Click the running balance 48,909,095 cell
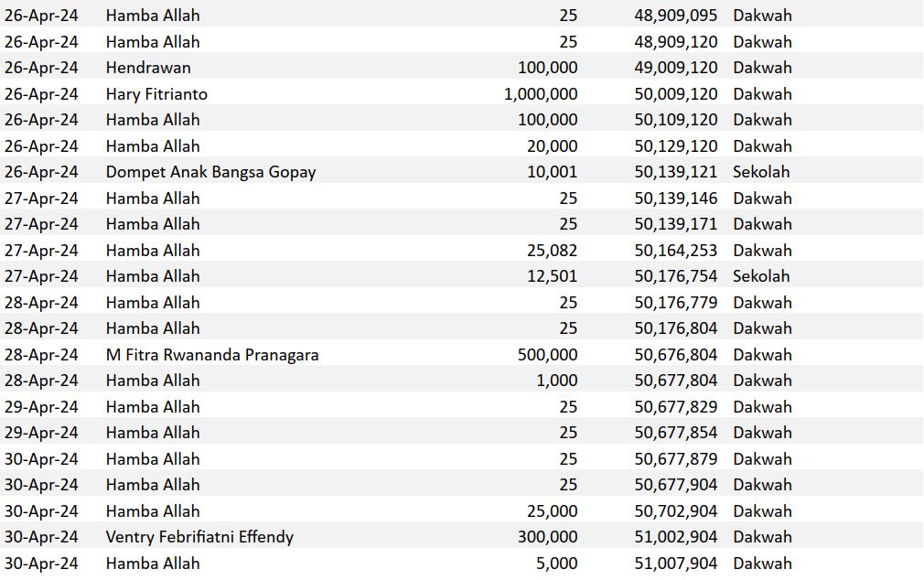Screen dimensions: 924x580 676,16
